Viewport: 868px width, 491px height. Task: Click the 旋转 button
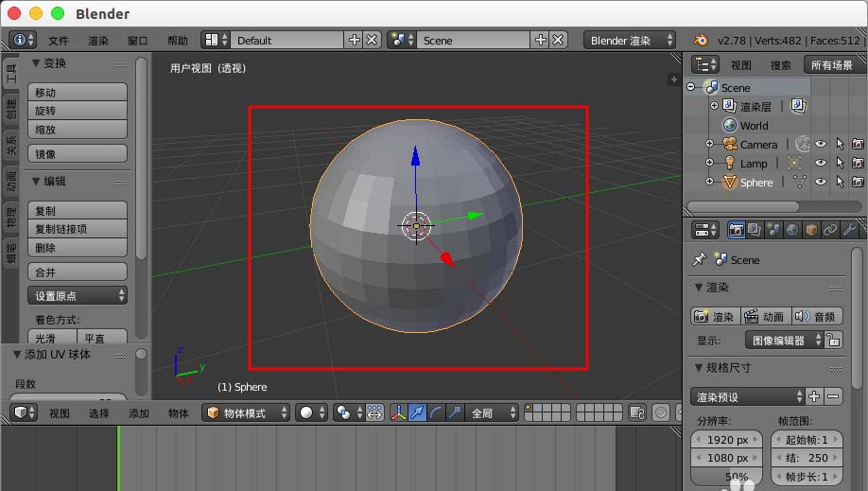tap(78, 111)
